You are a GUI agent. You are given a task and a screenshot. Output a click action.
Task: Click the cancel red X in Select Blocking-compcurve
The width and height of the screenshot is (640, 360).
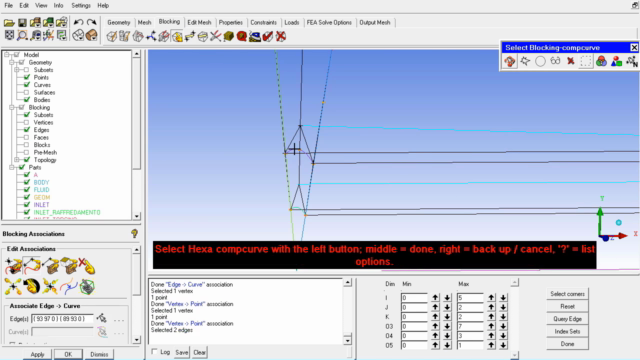click(571, 61)
